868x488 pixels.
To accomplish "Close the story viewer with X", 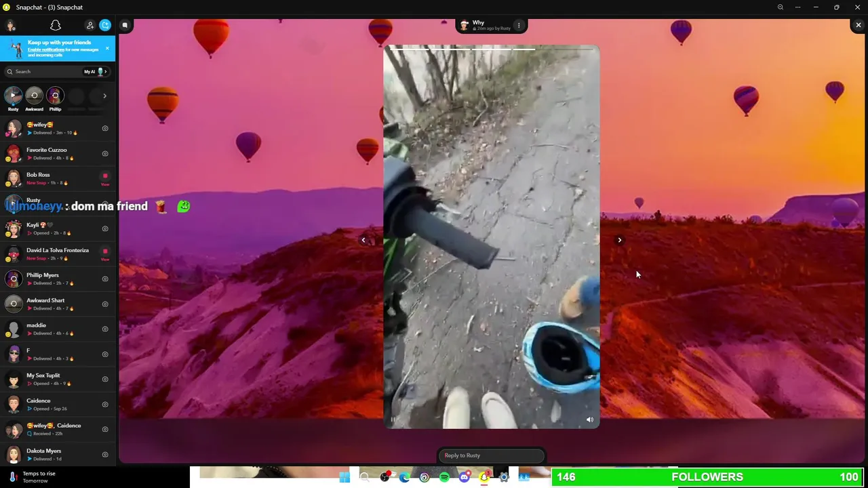I will [x=858, y=25].
